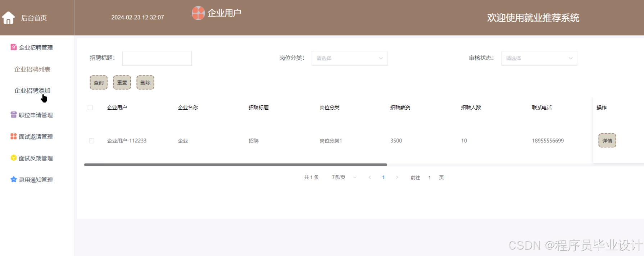Select page number 1
The image size is (644, 256).
[x=384, y=177]
